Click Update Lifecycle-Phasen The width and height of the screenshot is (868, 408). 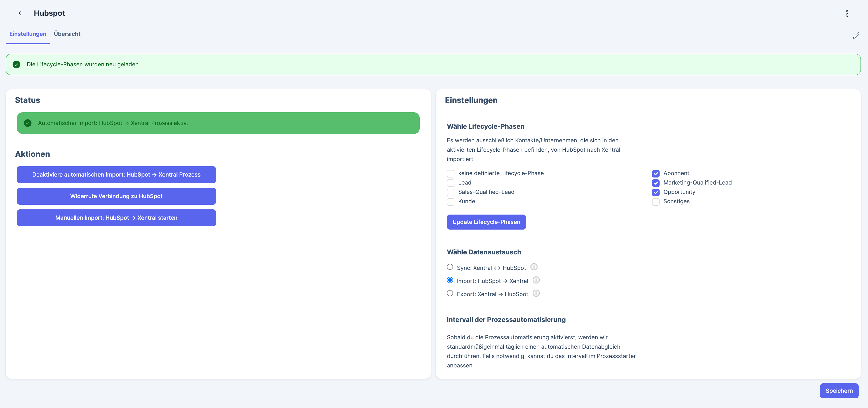click(486, 222)
